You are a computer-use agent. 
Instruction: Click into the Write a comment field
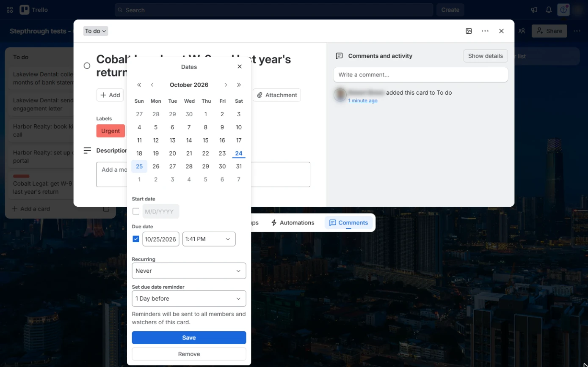420,75
